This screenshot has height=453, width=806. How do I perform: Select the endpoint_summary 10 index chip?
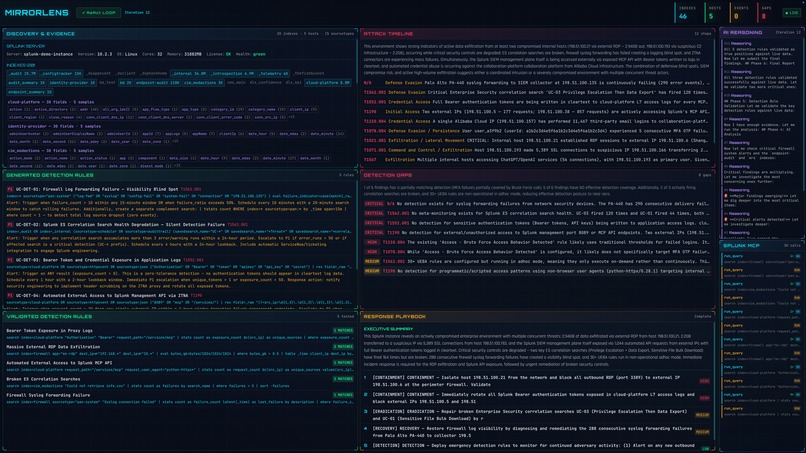coord(30,92)
